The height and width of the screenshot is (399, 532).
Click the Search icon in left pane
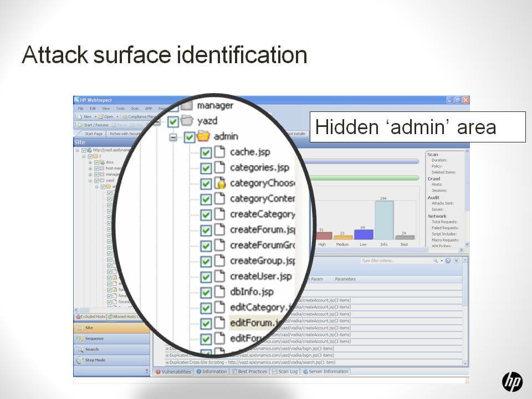(x=81, y=349)
